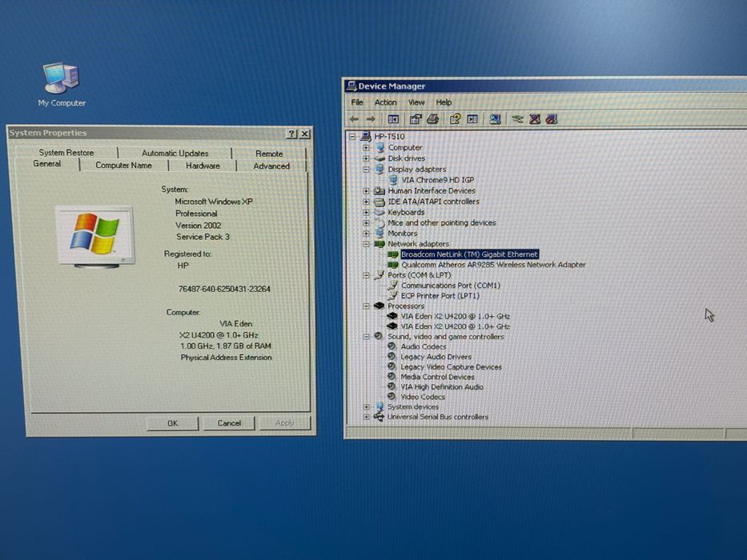The image size is (747, 560).
Task: Select ECP Printer Port (LPT1)
Action: click(440, 296)
